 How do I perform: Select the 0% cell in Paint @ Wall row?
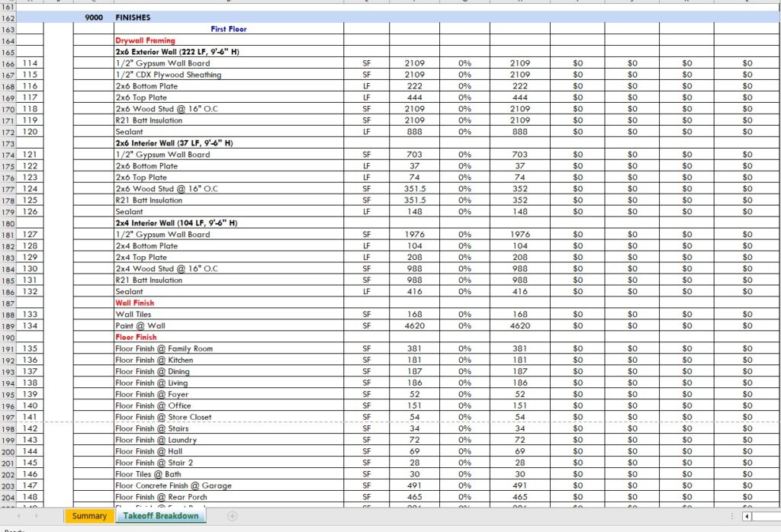pyautogui.click(x=464, y=325)
